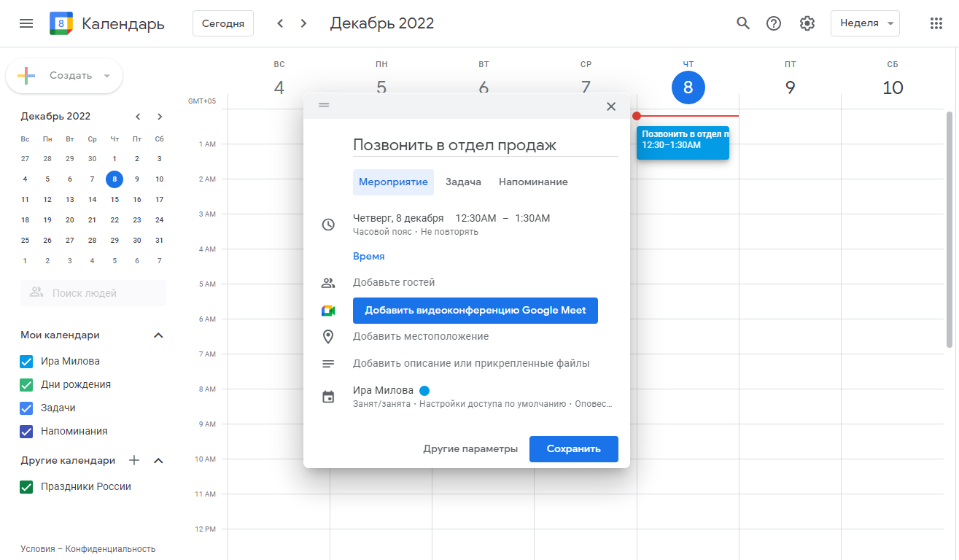Click the clock icon beside the event time

328,224
